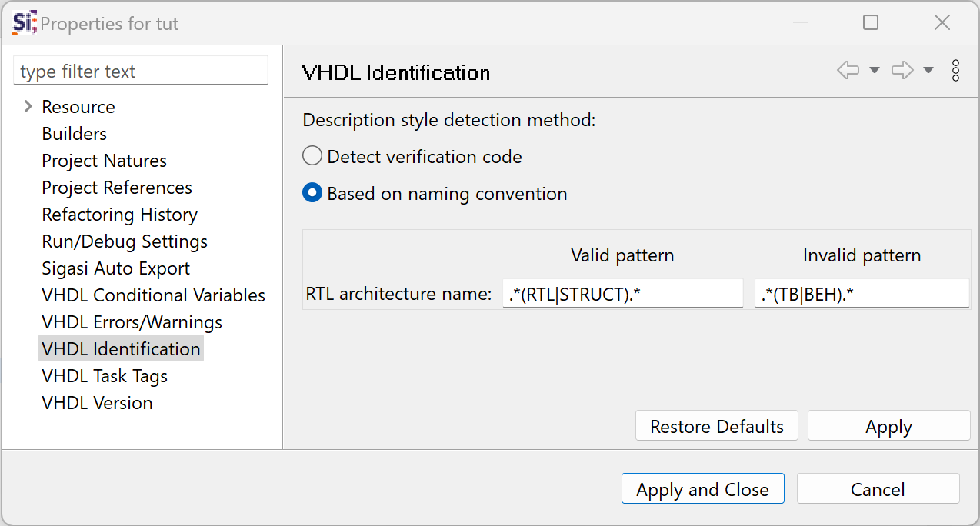Maximize the Properties for tut window
This screenshot has width=980, height=526.
pos(871,23)
